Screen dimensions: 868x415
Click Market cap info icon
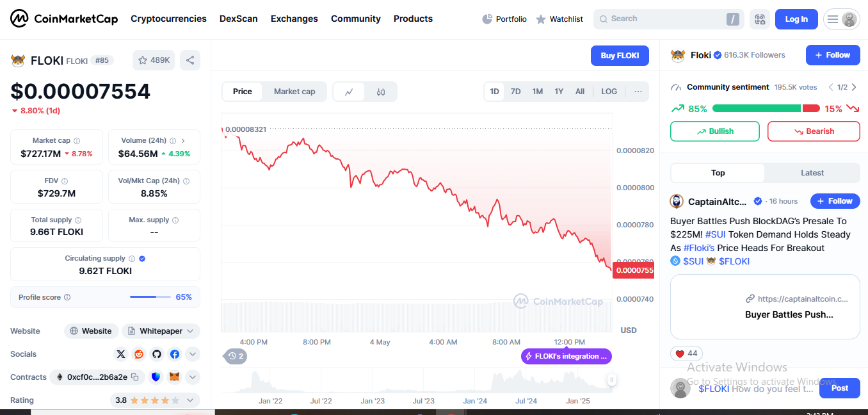point(77,141)
